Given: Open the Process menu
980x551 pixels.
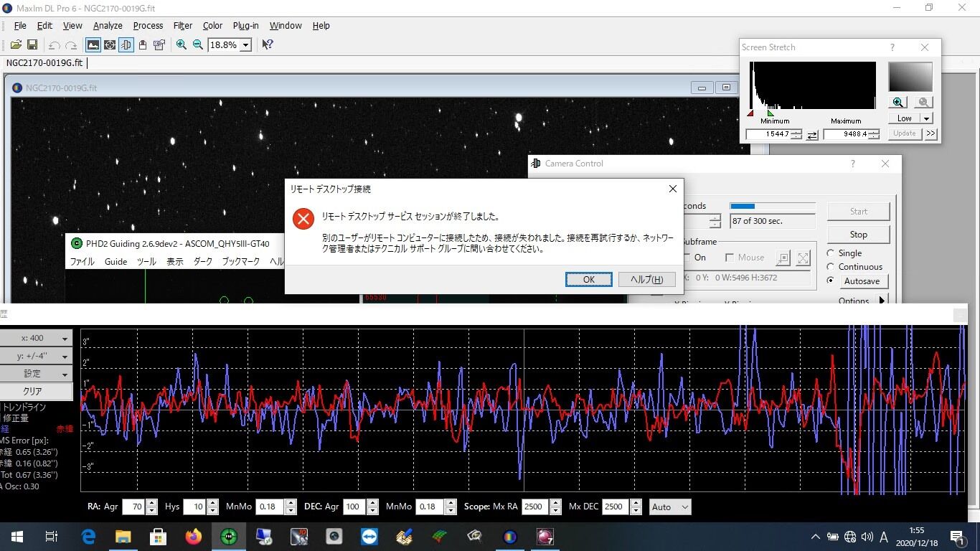Looking at the screenshot, I should (148, 25).
